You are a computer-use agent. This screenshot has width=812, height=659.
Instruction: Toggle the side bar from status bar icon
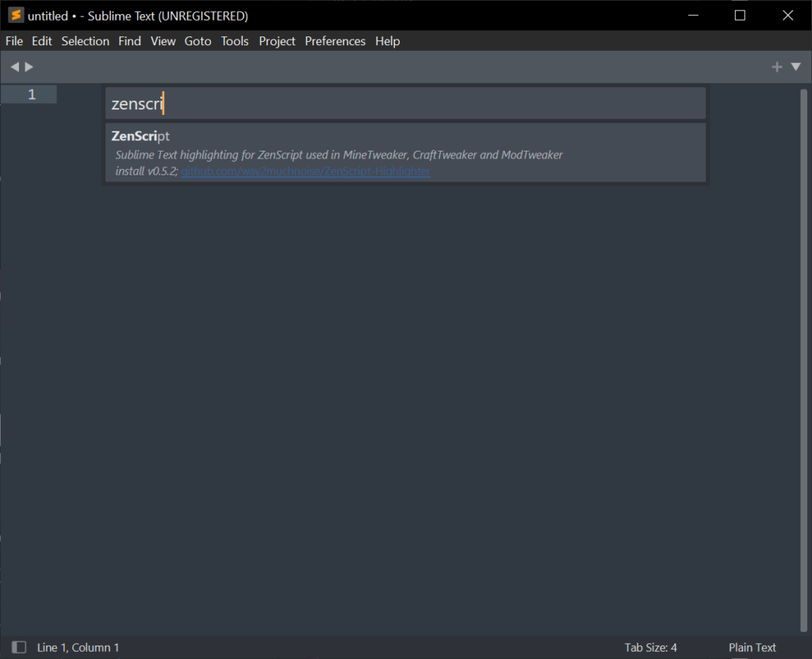tap(19, 647)
